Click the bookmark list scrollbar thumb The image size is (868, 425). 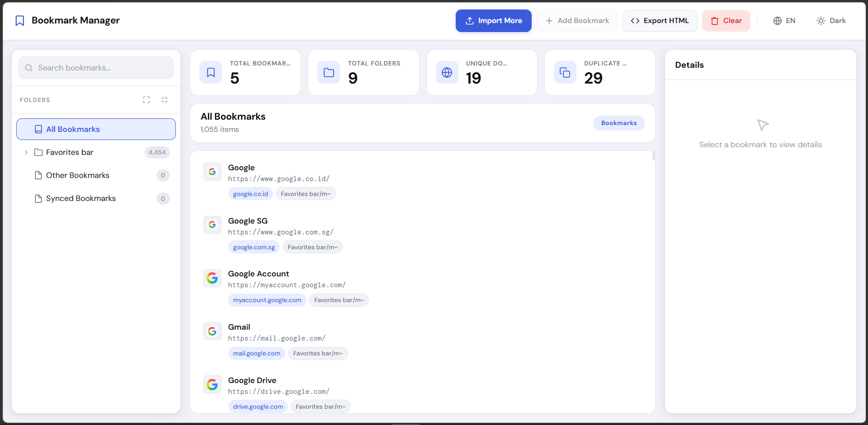click(x=654, y=156)
